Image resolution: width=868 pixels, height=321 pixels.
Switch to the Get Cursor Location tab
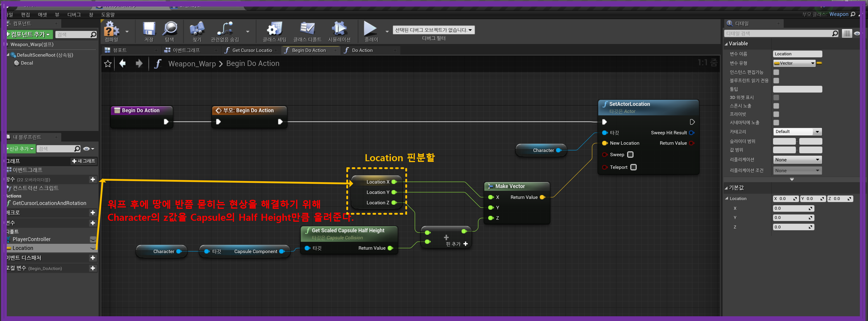(252, 51)
